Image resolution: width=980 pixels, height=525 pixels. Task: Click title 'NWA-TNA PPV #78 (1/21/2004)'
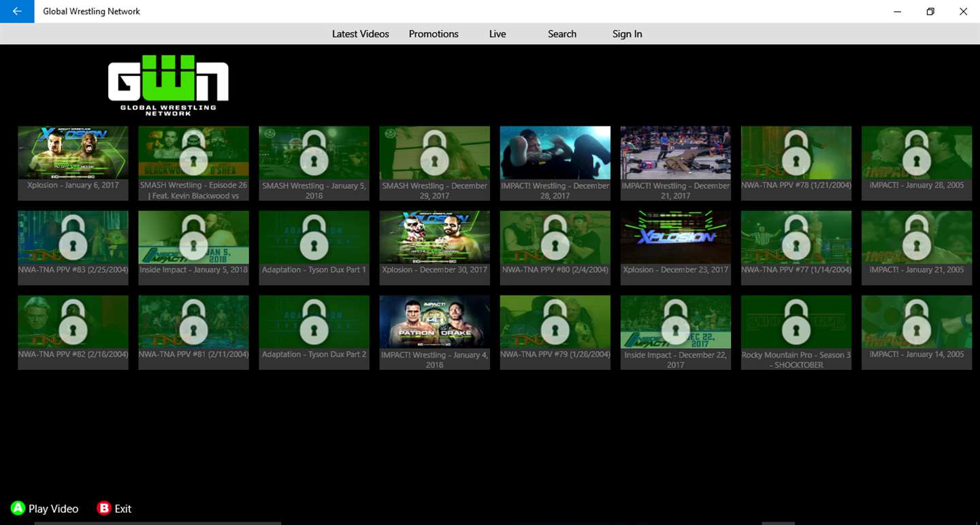pos(796,185)
